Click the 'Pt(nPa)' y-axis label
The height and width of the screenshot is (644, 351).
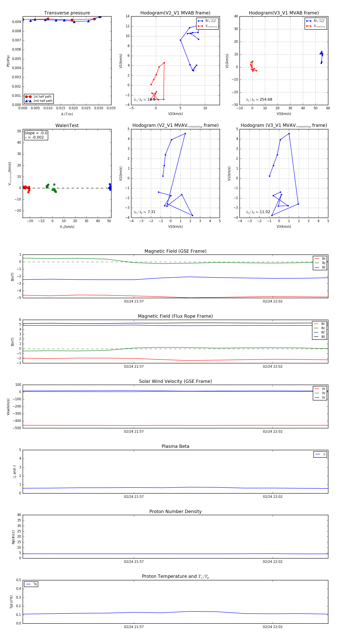(x=8, y=61)
